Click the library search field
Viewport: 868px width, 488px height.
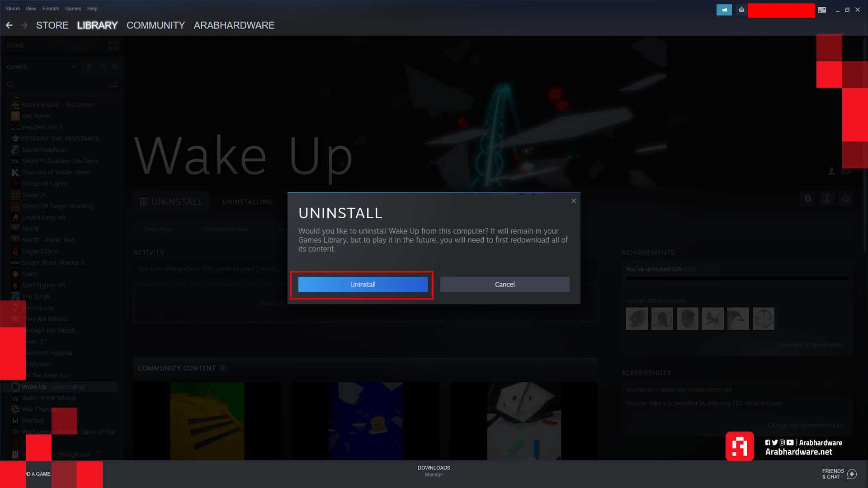click(x=57, y=84)
